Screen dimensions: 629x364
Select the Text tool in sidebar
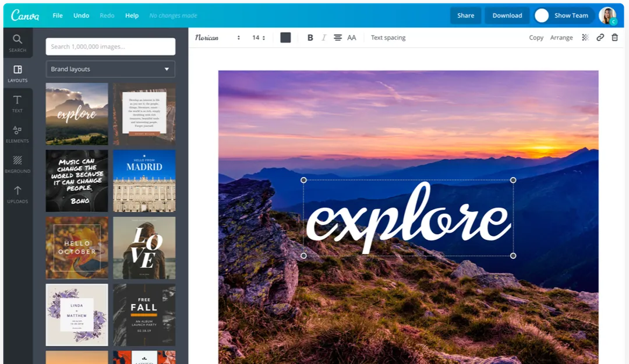[17, 104]
